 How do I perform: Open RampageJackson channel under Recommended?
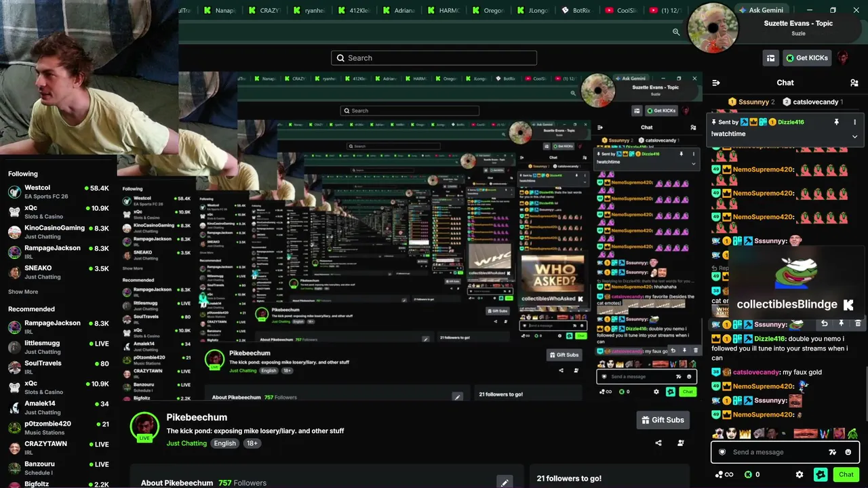click(58, 327)
